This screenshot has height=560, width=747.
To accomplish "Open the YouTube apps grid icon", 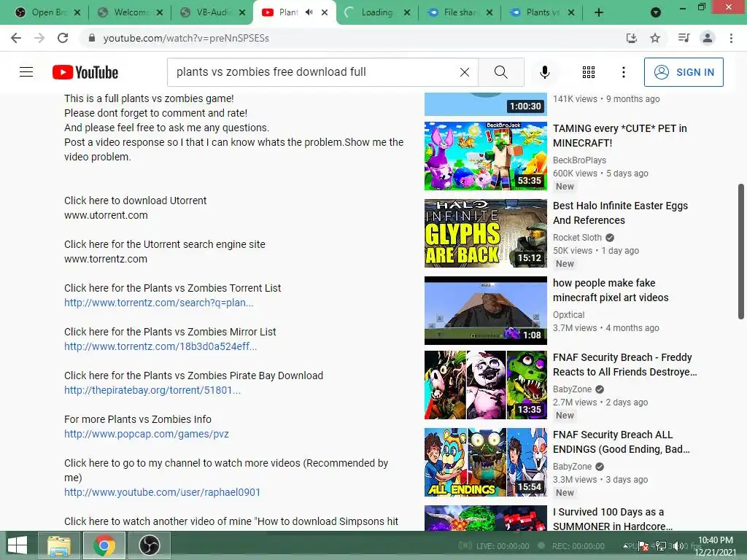I will click(589, 72).
